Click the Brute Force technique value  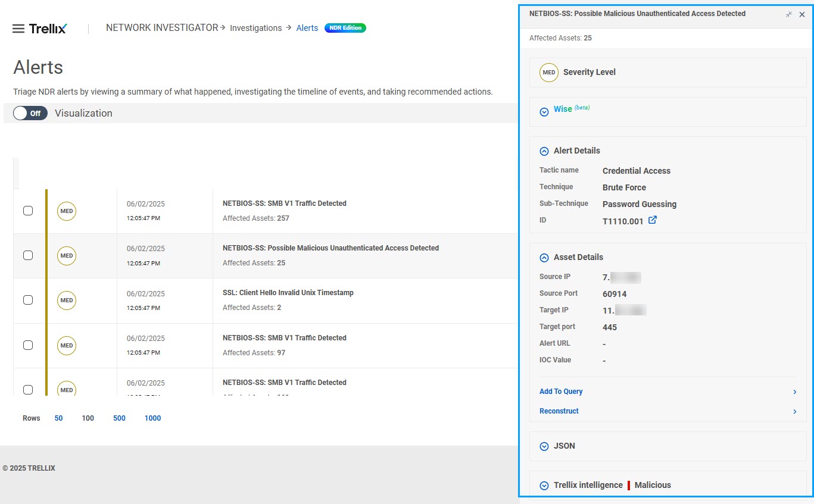coord(624,187)
